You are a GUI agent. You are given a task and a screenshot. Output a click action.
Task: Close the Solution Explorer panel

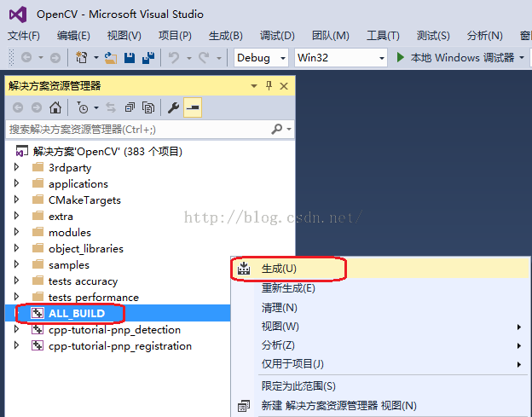click(x=284, y=86)
